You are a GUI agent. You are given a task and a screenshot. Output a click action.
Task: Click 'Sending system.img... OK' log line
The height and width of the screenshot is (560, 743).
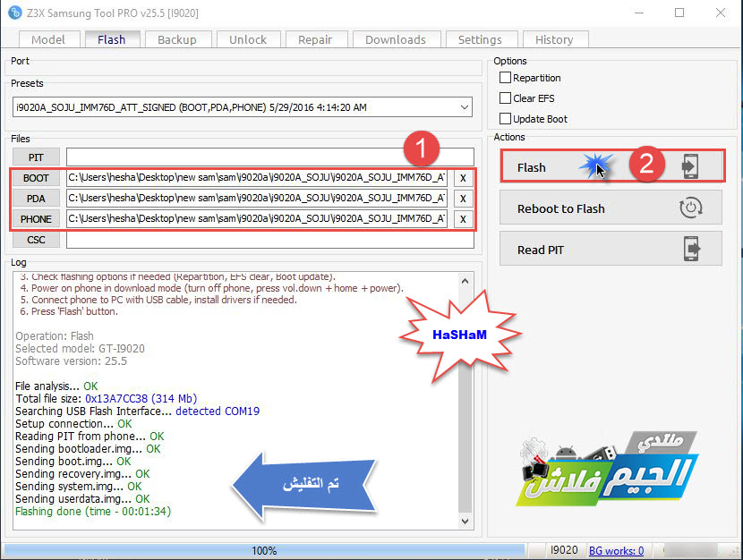[x=78, y=486]
